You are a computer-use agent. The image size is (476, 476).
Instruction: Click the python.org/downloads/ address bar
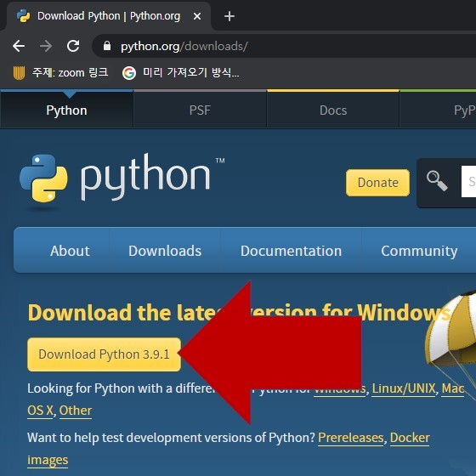pos(284,46)
